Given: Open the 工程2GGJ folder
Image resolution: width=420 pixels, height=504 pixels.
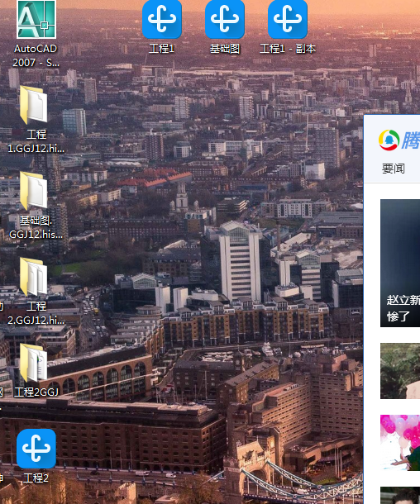Looking at the screenshot, I should [x=34, y=363].
